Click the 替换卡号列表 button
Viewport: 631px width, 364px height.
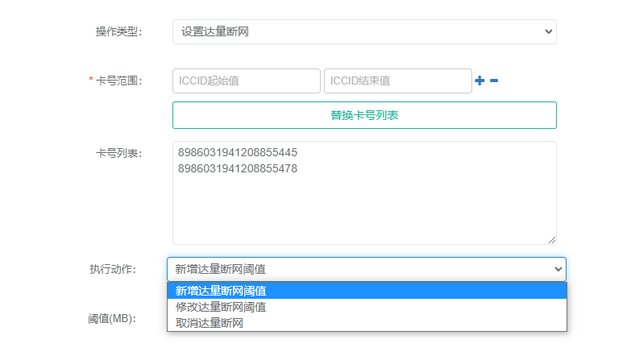[x=364, y=115]
